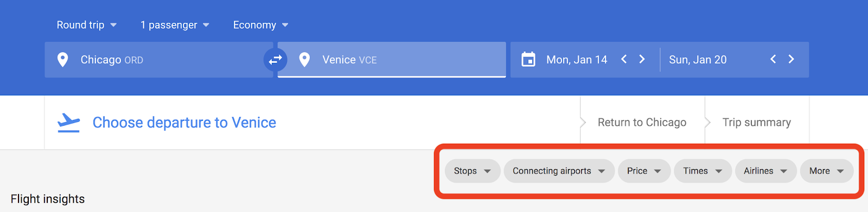Image resolution: width=868 pixels, height=212 pixels.
Task: Expand Connecting airports filter
Action: (559, 171)
